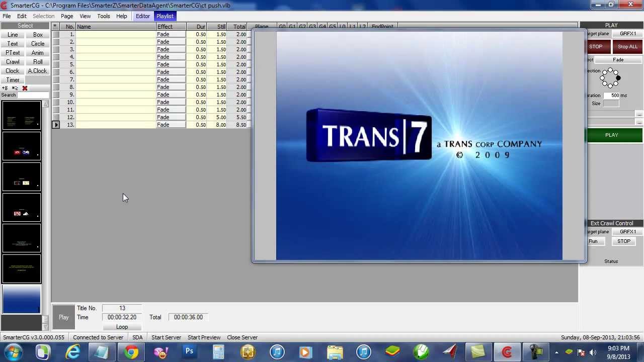Open Effect dropdown for row 7
Image resolution: width=644 pixels, height=362 pixels.
pos(171,80)
